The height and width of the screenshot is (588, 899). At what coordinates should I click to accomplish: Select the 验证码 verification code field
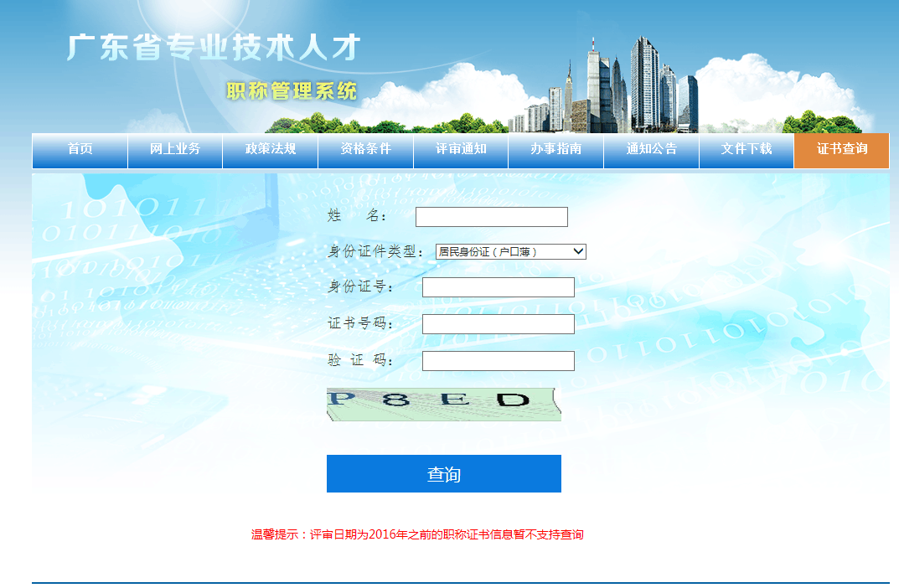coord(498,360)
